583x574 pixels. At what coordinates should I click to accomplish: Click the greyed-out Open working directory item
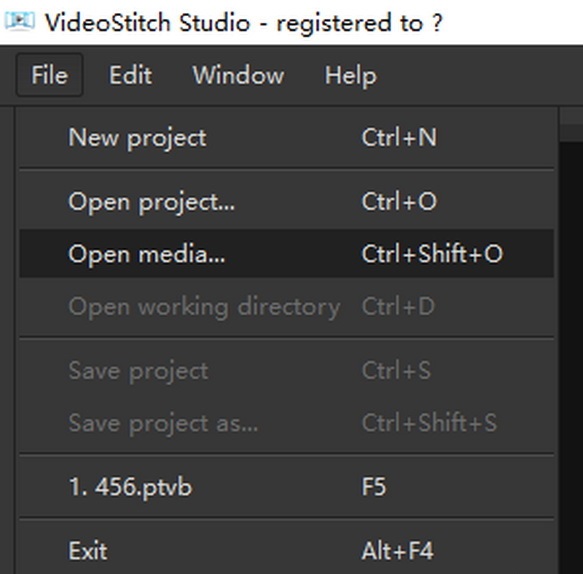[287, 307]
